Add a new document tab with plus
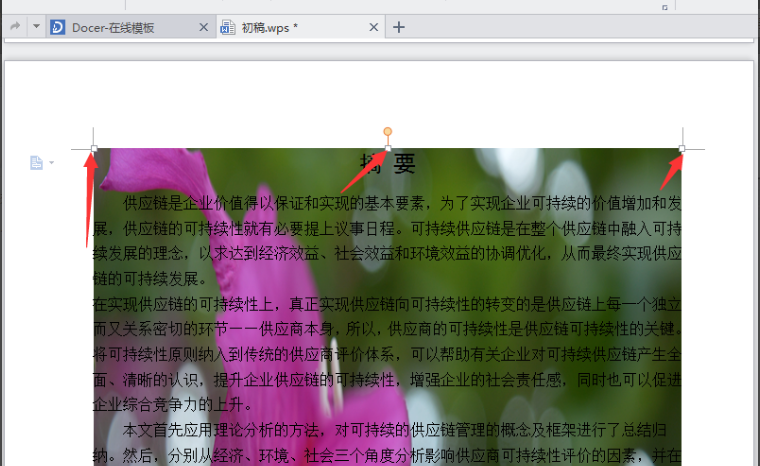The image size is (760, 466). click(x=398, y=27)
